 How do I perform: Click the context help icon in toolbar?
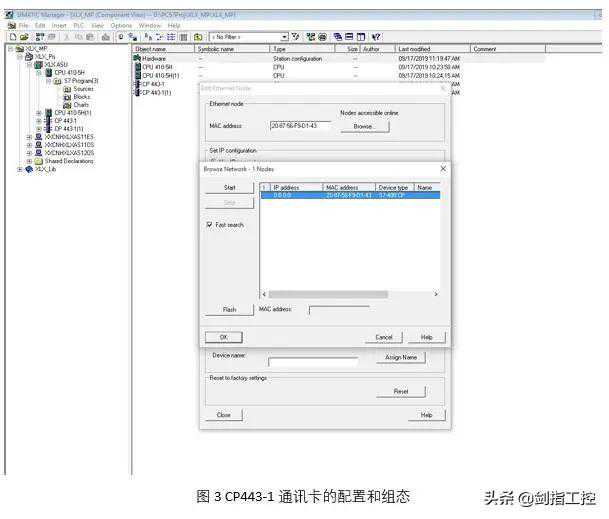[x=376, y=37]
